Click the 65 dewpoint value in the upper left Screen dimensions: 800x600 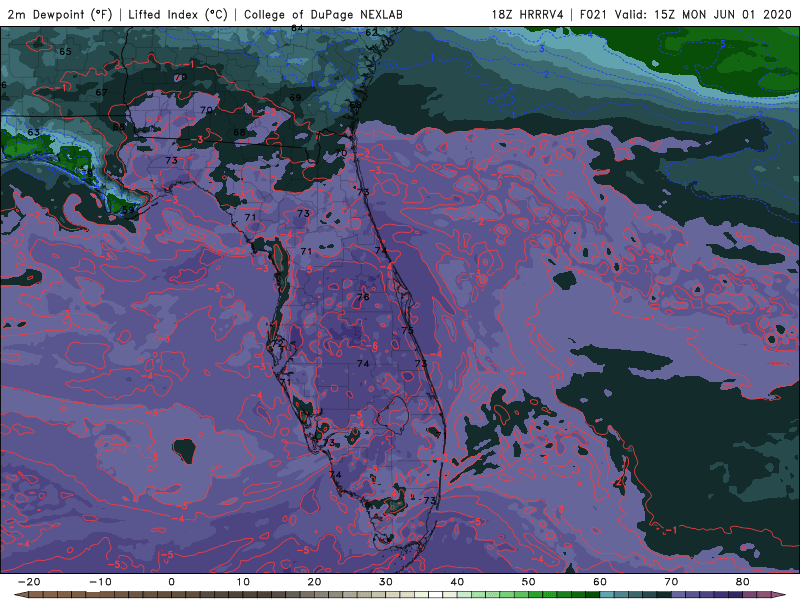[x=65, y=52]
